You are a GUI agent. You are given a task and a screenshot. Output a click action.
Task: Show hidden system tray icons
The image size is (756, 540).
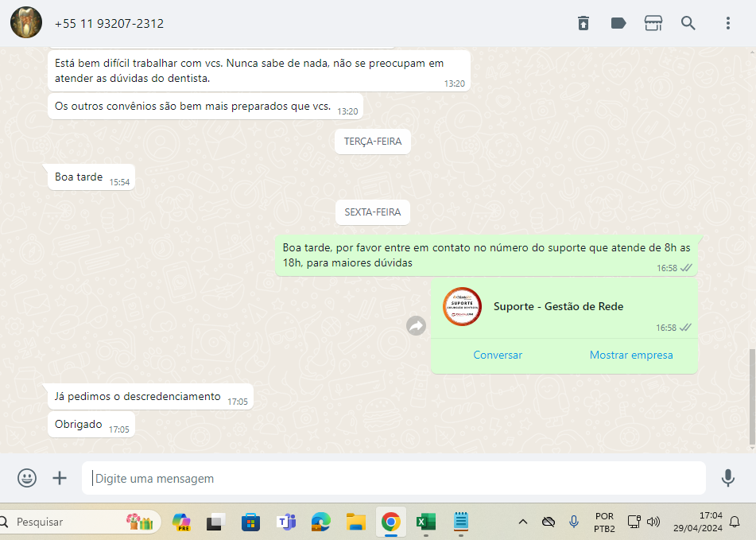pos(522,522)
